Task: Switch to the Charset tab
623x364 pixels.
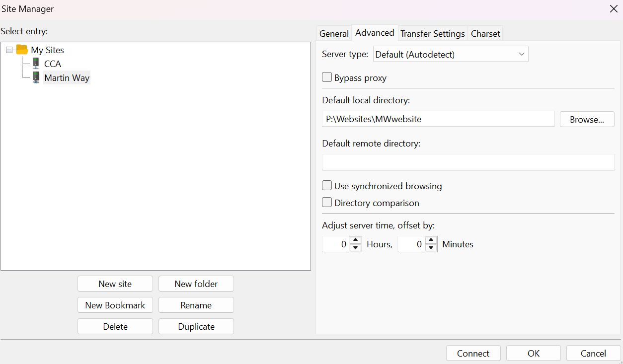Action: point(485,33)
